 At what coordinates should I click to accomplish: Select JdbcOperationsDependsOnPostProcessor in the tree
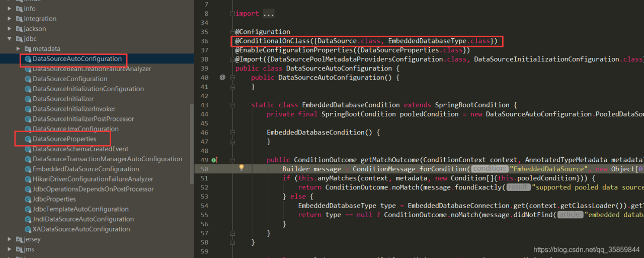(93, 189)
